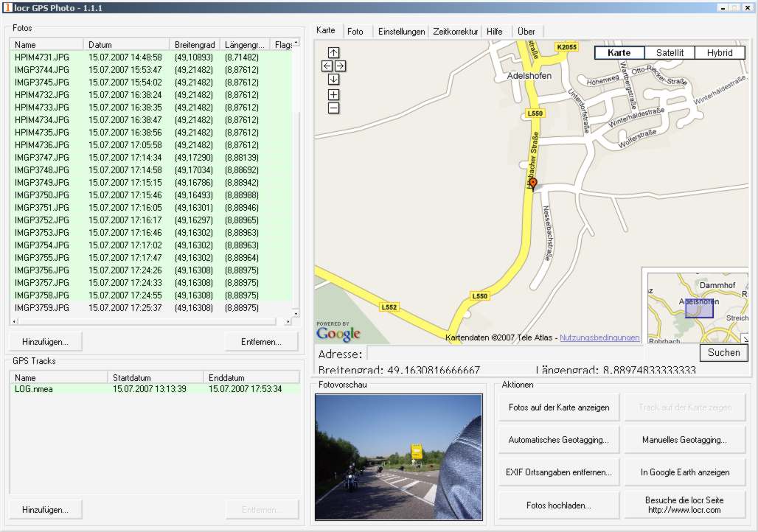Pan the map up with arrow
758x532 pixels.
[x=333, y=53]
